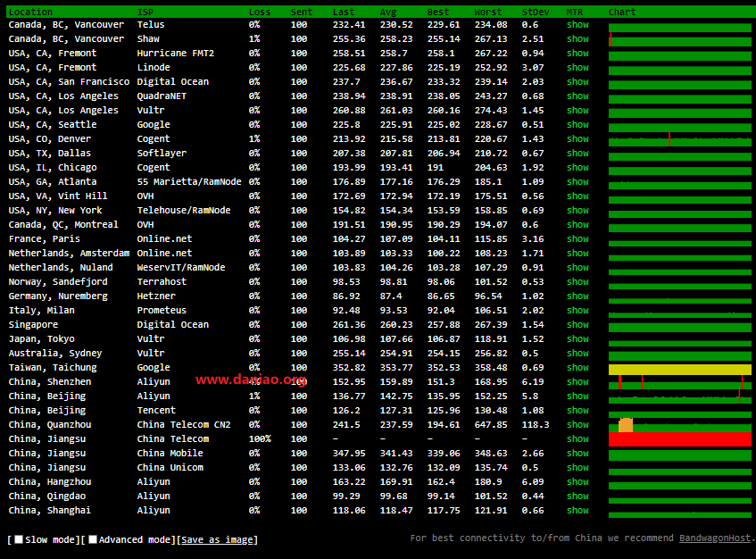Show MTR for Montreal OVH
This screenshot has width=756, height=559.
point(577,225)
